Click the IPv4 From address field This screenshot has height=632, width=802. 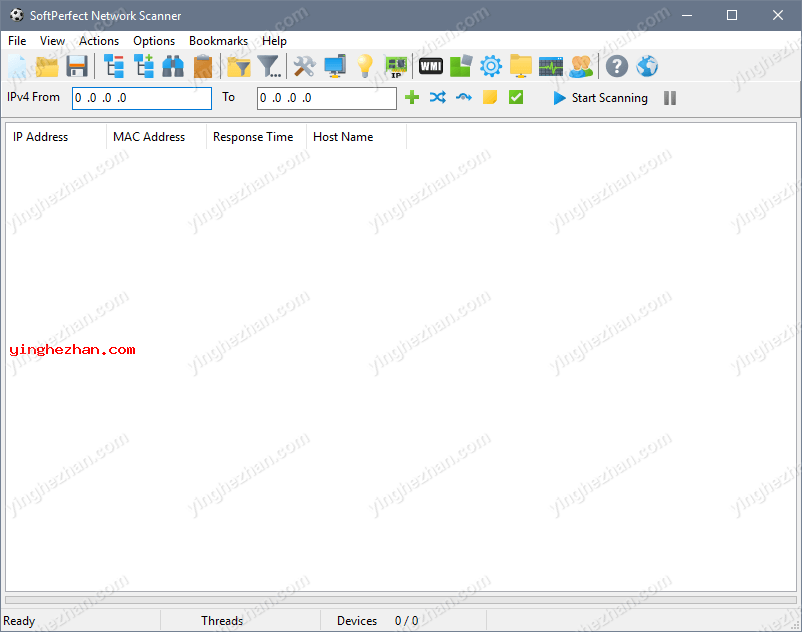142,98
